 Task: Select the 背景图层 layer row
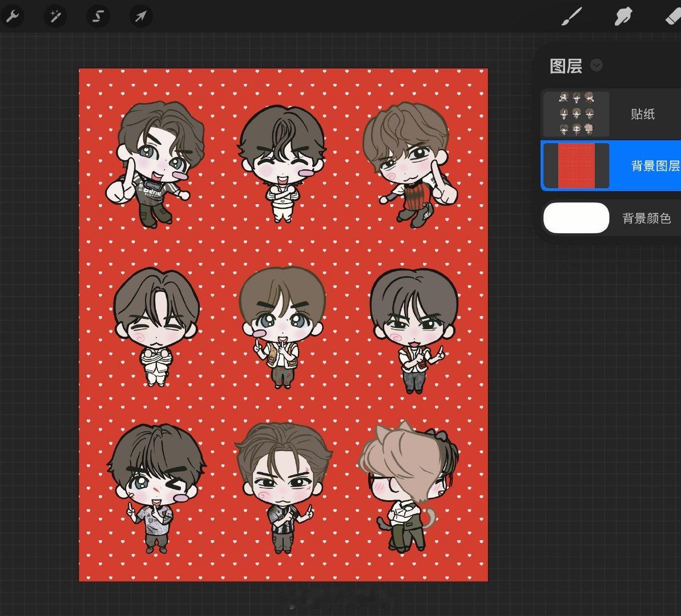pos(611,165)
